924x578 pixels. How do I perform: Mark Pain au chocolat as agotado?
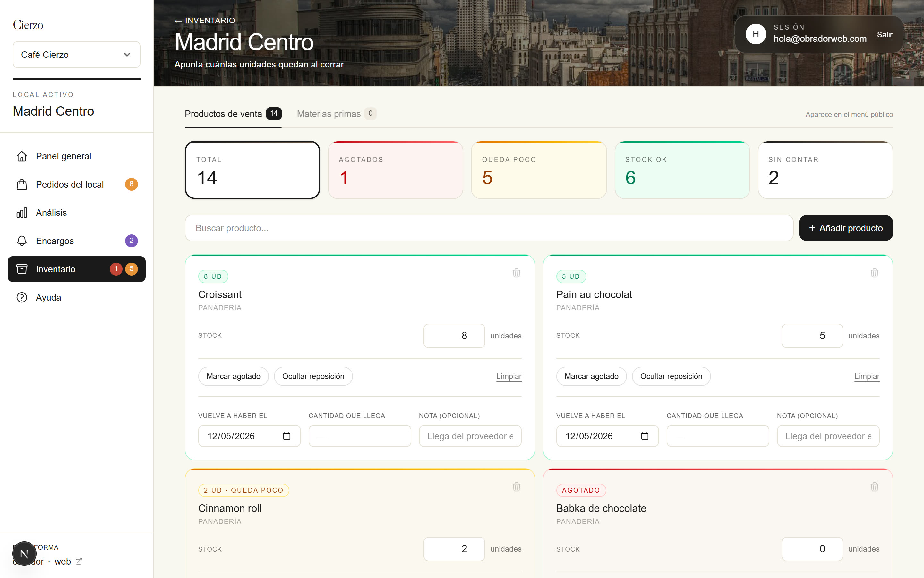pos(591,377)
